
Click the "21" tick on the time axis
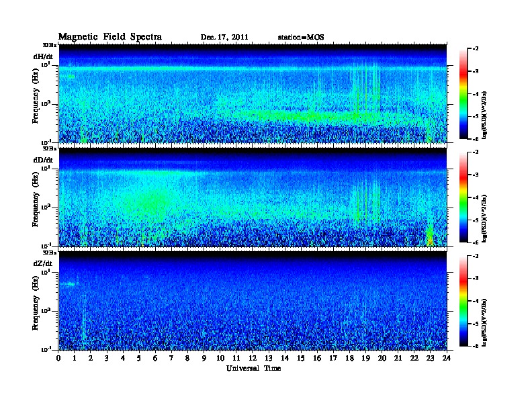398,358
